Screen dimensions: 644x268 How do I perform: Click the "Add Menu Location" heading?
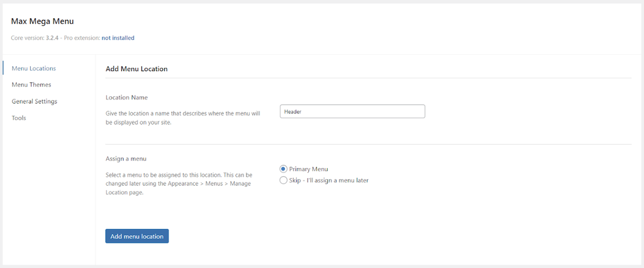tap(136, 69)
